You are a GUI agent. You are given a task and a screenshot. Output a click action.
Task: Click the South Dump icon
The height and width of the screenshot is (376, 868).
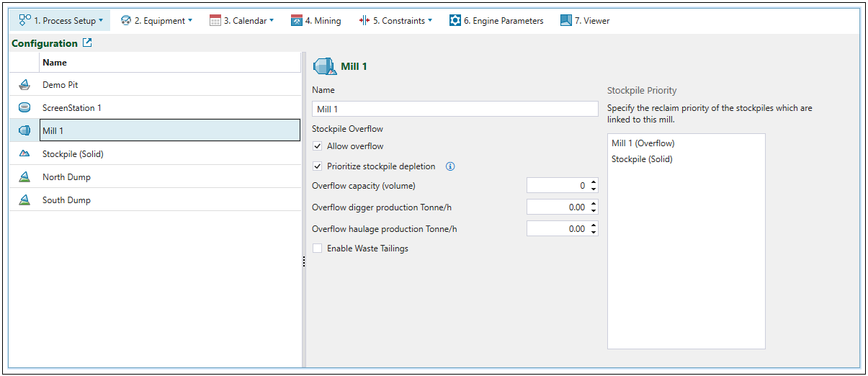coord(24,200)
